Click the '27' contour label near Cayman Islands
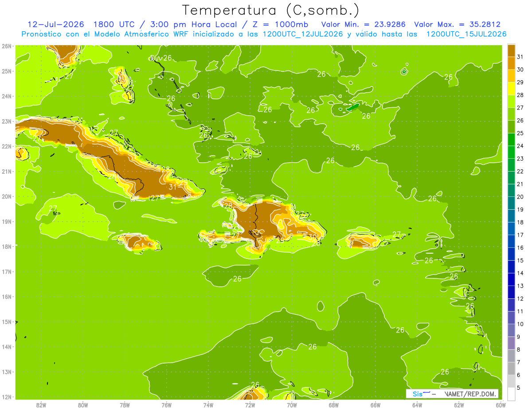 (x=53, y=208)
